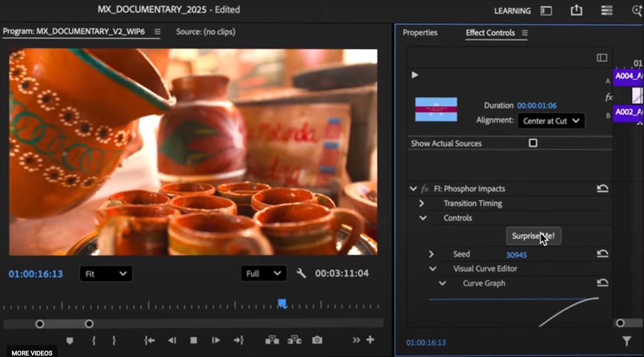This screenshot has height=357, width=644.
Task: Collapse the Visual Curve Editor section
Action: [x=432, y=269]
